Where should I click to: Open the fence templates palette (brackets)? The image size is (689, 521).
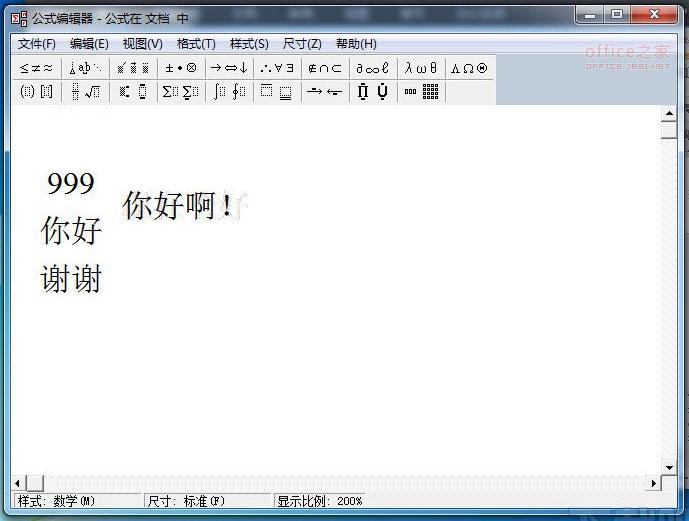36,91
